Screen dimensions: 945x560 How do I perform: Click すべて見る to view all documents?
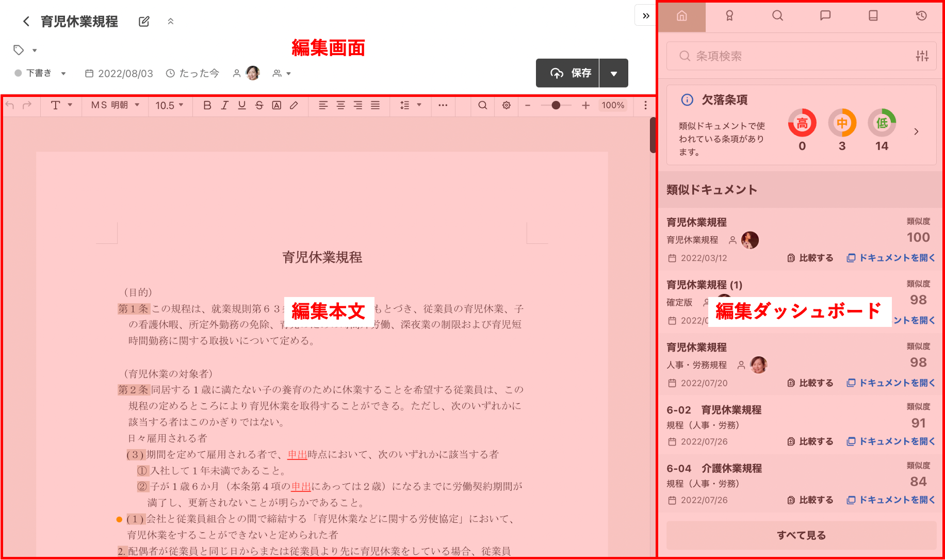pyautogui.click(x=801, y=535)
